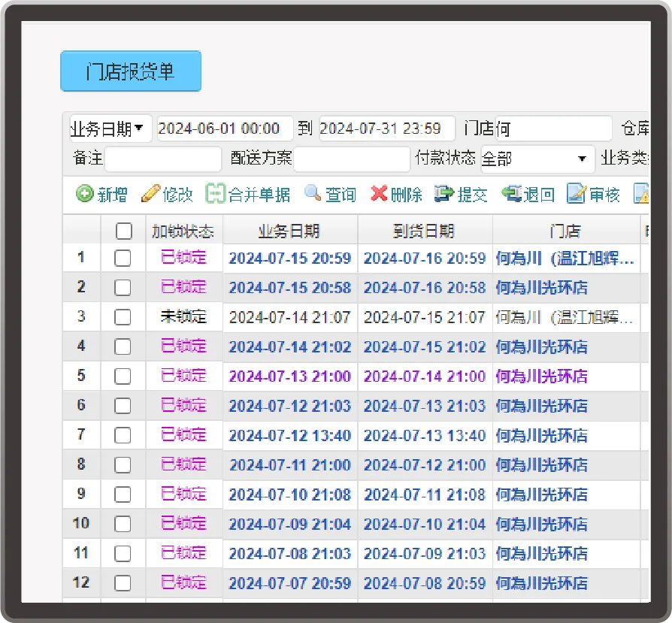Image resolution: width=672 pixels, height=623 pixels.
Task: Click the 审核 audit icon
Action: tap(576, 193)
